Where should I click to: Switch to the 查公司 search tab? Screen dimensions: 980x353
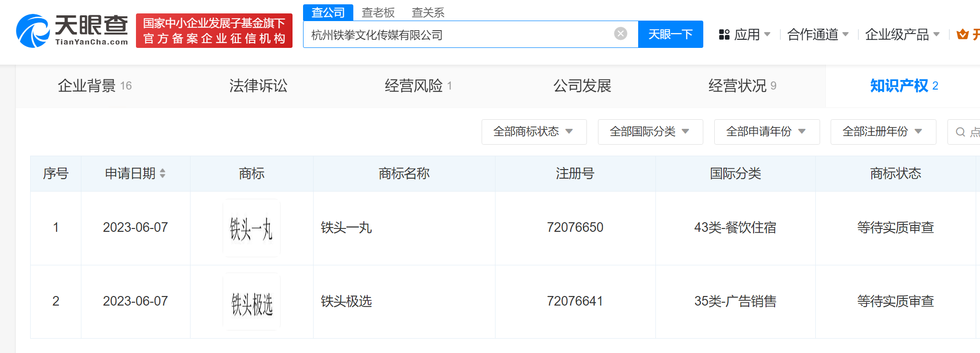click(x=328, y=12)
